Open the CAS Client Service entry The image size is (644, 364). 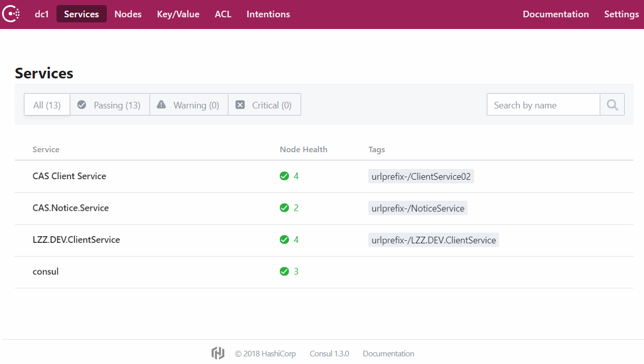69,176
